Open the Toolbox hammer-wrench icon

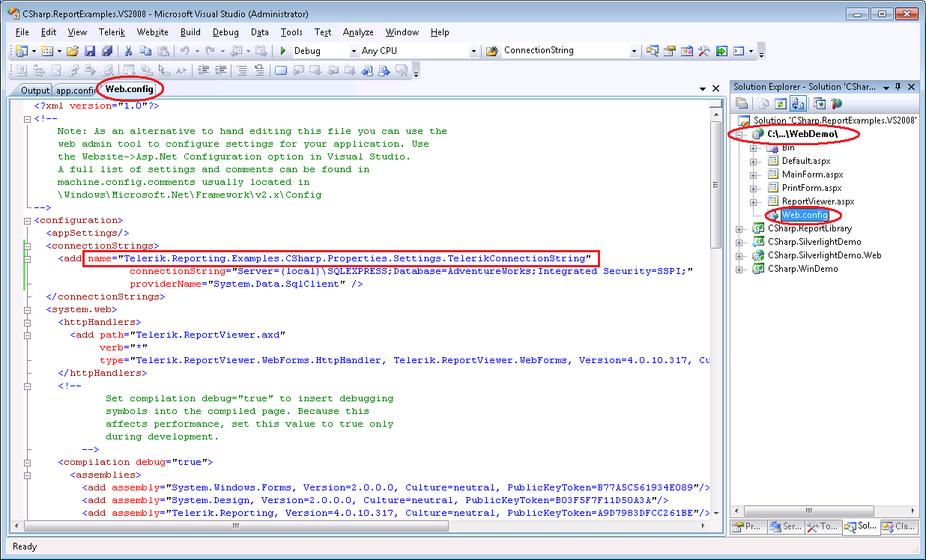(x=704, y=51)
